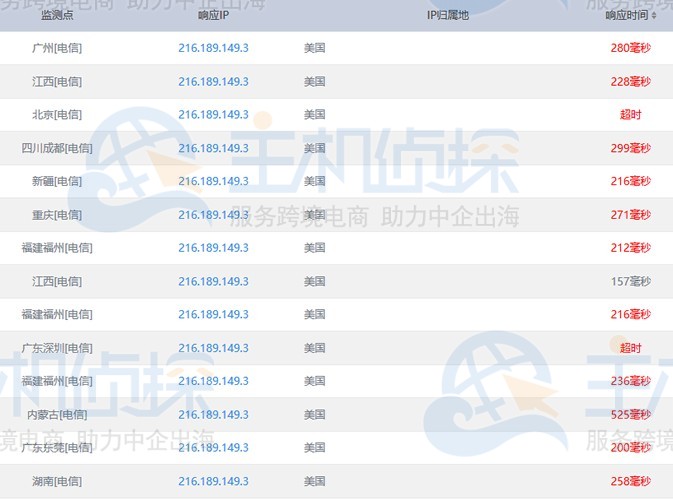This screenshot has width=673, height=501.
Task: Click the 监测点 column header
Action: [x=57, y=15]
